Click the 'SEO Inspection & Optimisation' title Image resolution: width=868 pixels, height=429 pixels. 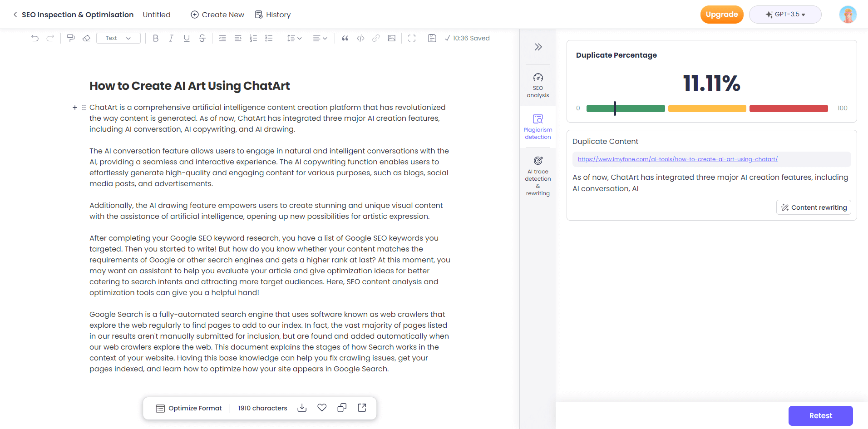(x=78, y=15)
